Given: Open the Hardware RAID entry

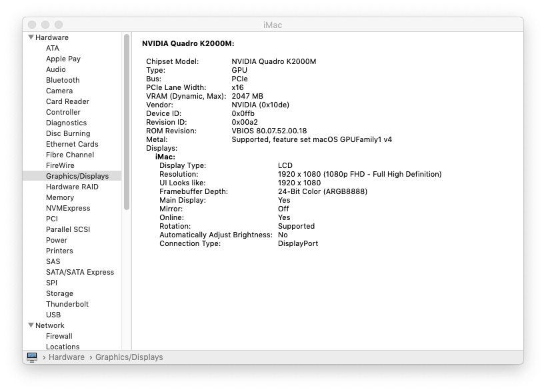Looking at the screenshot, I should tap(72, 187).
